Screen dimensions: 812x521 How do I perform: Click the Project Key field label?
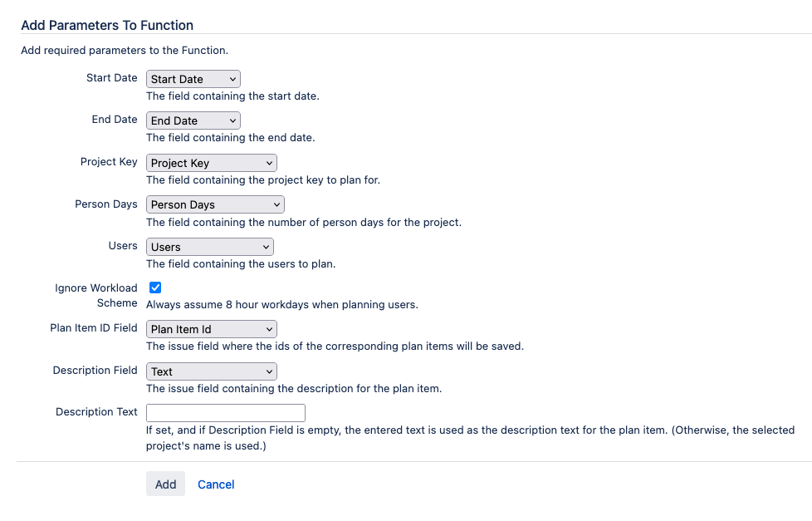pyautogui.click(x=109, y=162)
